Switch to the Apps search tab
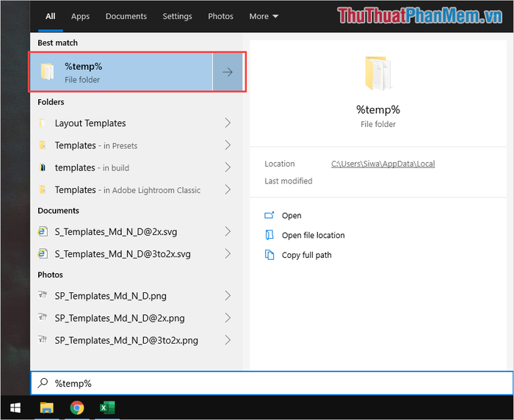This screenshot has height=420, width=514. click(x=80, y=16)
